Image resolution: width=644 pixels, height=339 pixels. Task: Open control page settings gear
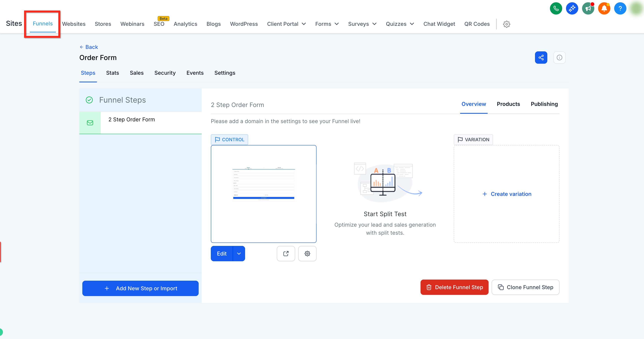click(307, 254)
